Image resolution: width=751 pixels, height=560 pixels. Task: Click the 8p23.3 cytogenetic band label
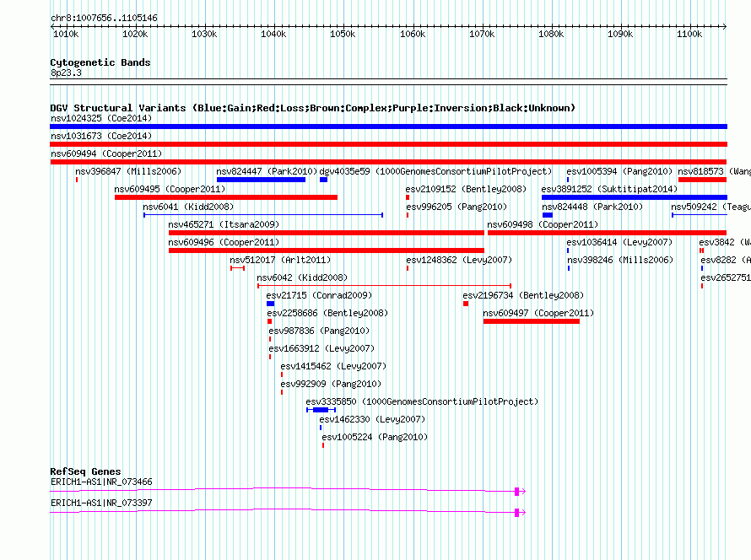(x=66, y=73)
